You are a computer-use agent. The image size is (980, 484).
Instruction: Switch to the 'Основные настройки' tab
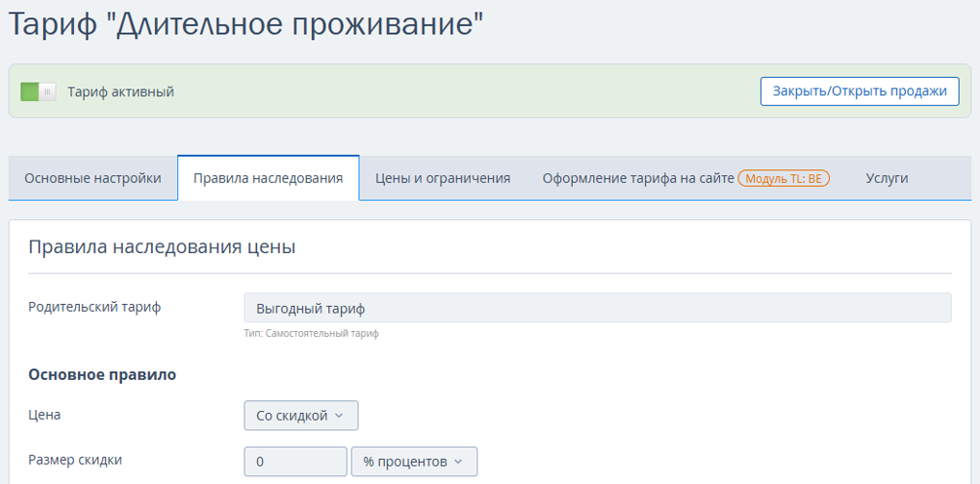tap(93, 178)
